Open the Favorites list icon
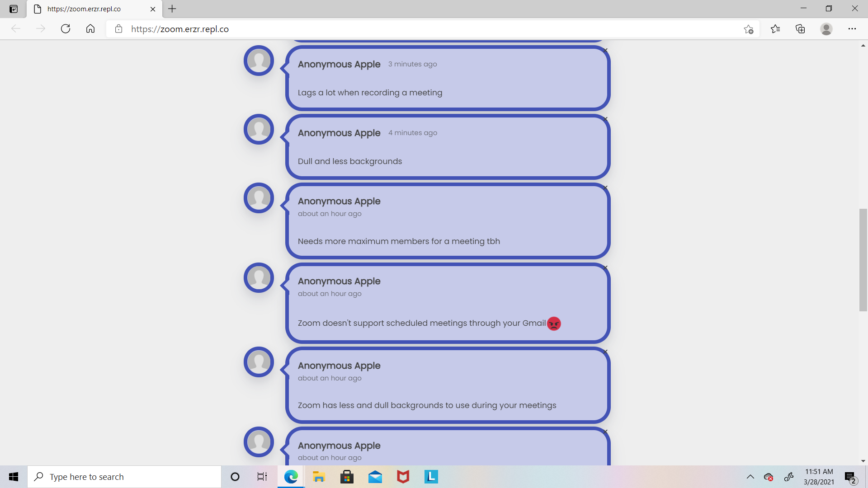 [x=775, y=29]
